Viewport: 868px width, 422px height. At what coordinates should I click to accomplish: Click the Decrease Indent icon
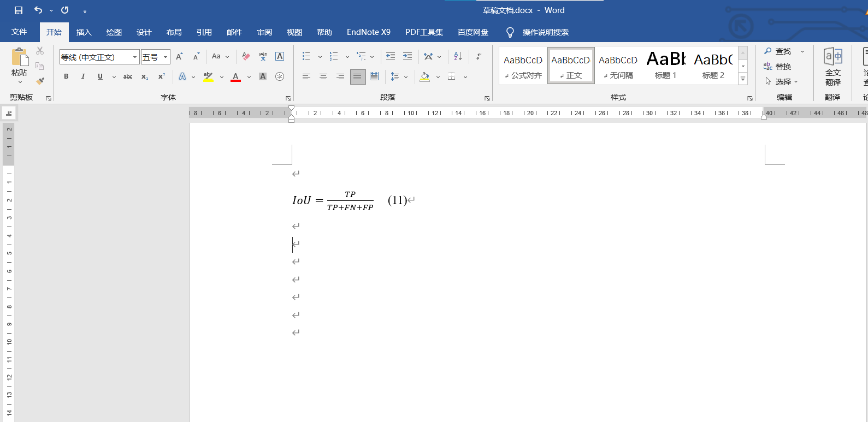point(391,56)
